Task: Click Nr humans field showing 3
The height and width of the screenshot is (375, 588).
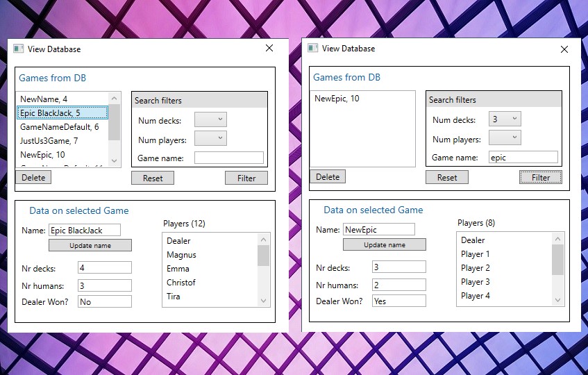Action: tap(105, 285)
